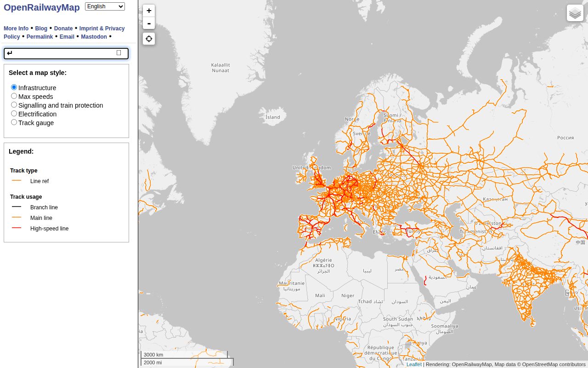Click the Donate link

(x=63, y=29)
